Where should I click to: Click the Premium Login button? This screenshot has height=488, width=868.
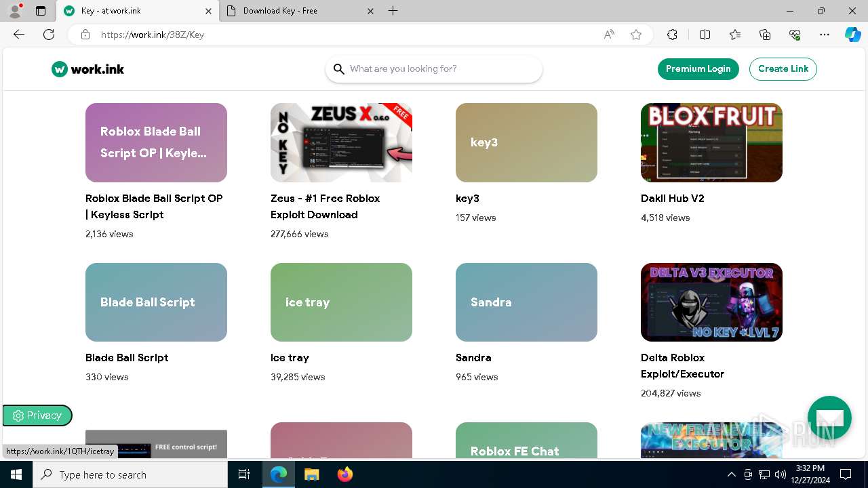698,68
